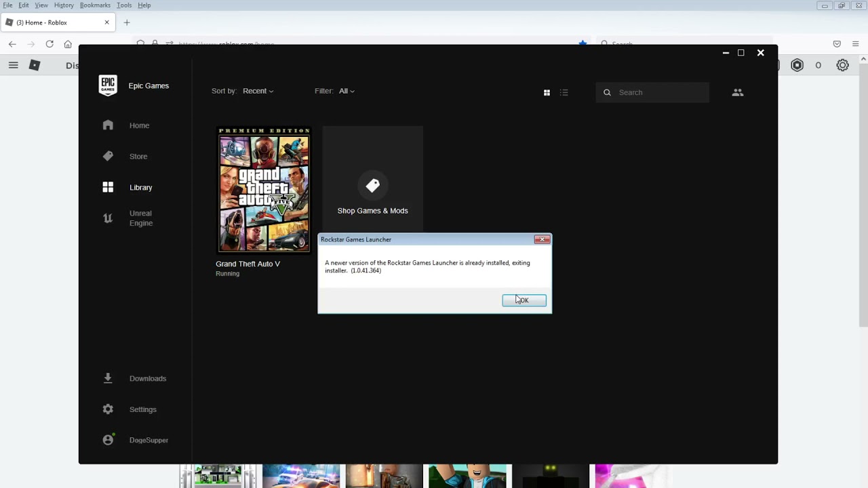Click the Store label in sidebar

coord(138,156)
